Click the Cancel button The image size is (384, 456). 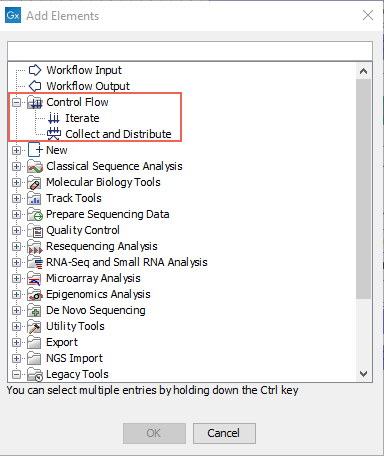coord(224,433)
